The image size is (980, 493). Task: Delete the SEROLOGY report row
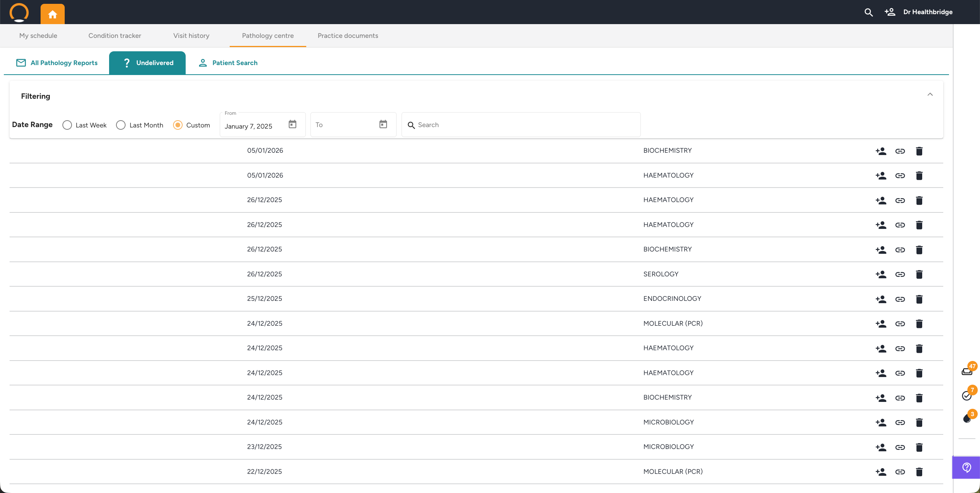point(919,274)
